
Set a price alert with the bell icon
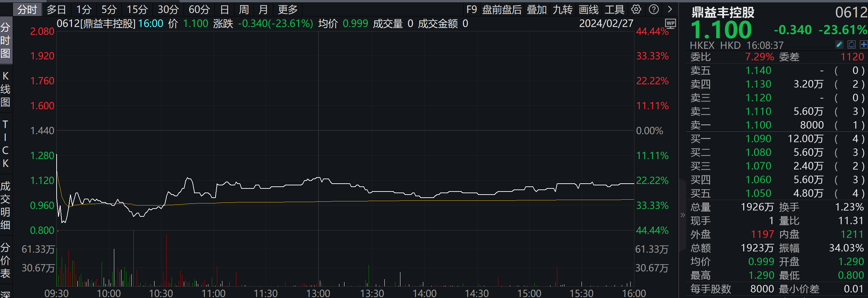pyautogui.click(x=852, y=45)
